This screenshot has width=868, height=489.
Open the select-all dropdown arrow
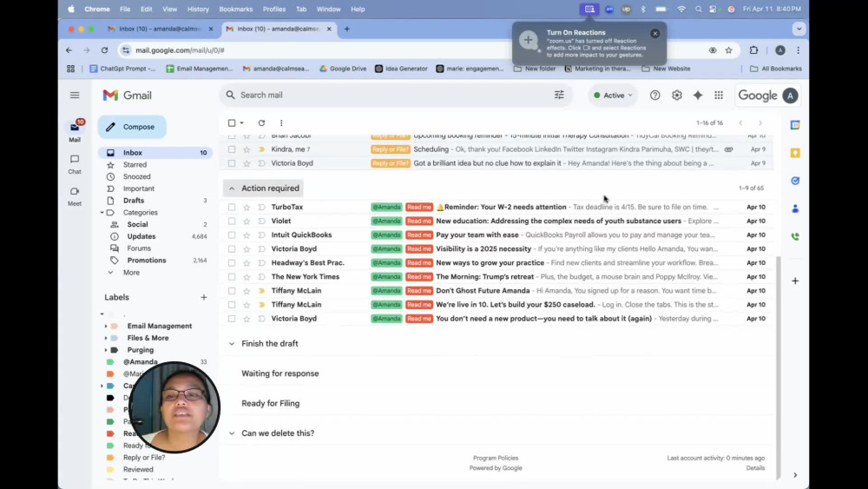(x=242, y=123)
